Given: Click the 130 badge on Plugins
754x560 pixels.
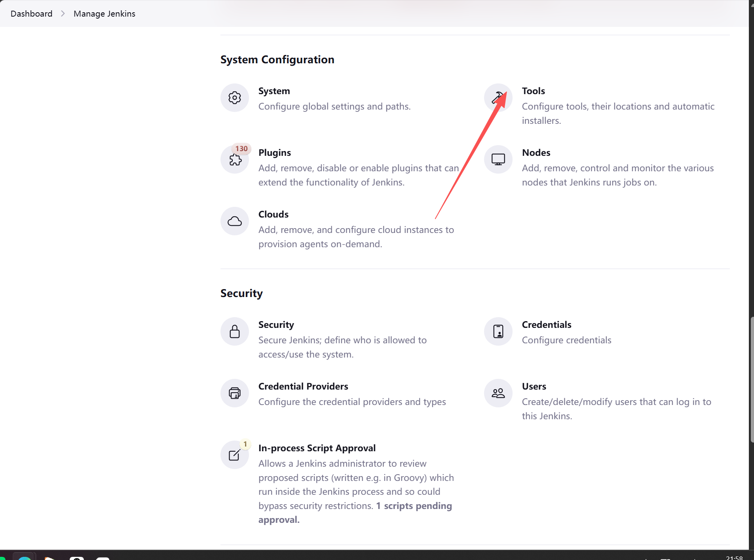Looking at the screenshot, I should (x=241, y=149).
